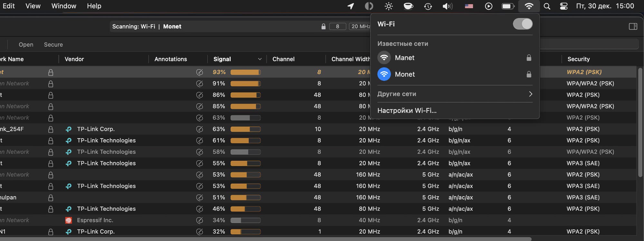This screenshot has height=241, width=644.
Task: Click the half-circle contrast menu bar icon
Action: point(369,6)
